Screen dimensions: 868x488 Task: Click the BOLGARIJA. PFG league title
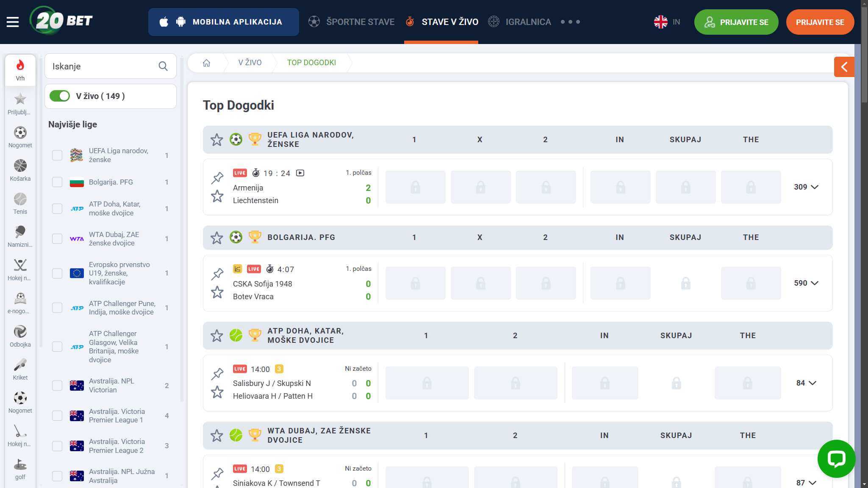(x=301, y=237)
